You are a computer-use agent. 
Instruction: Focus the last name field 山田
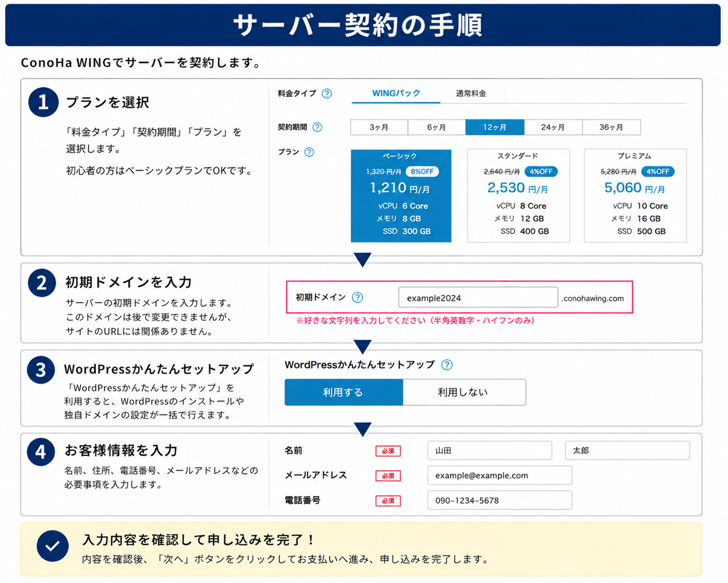490,451
